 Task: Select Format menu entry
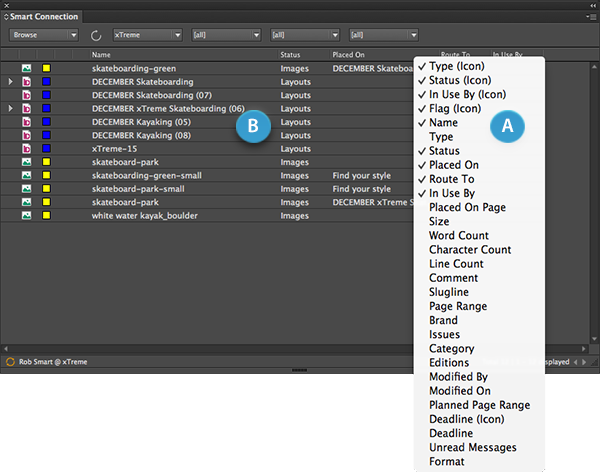pyautogui.click(x=479, y=462)
